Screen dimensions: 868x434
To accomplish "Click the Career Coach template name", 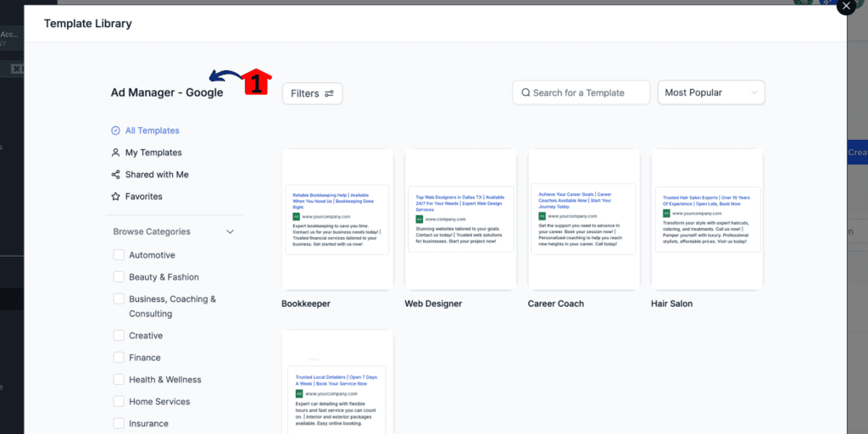I will (x=556, y=303).
